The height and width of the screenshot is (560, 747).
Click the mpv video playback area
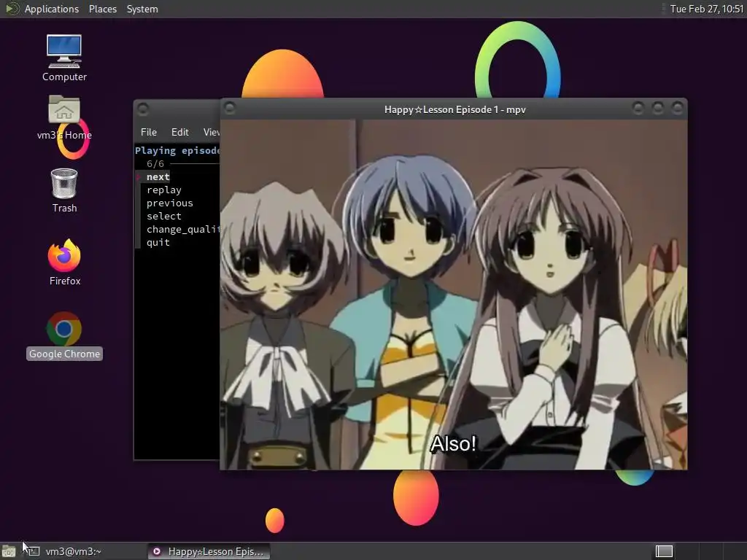click(x=454, y=295)
